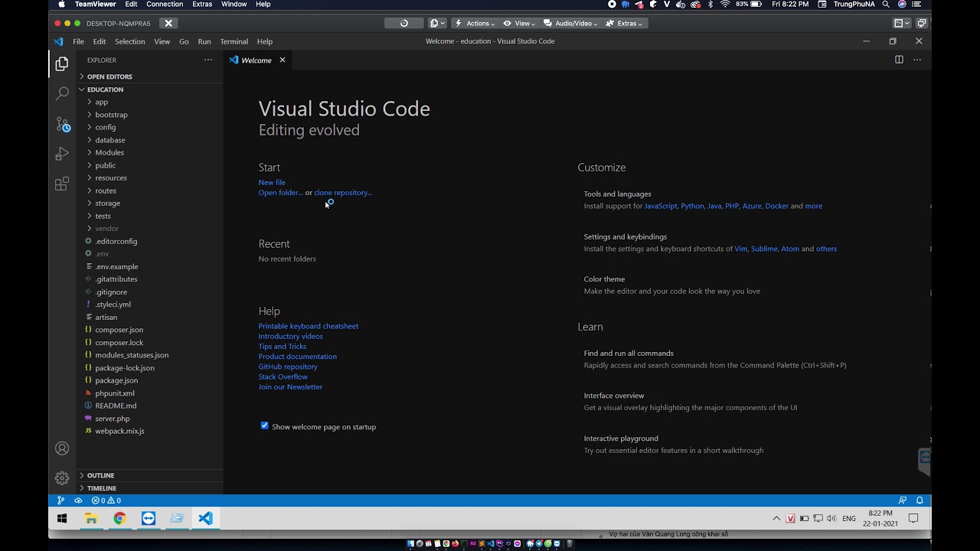Click the cloud icon in the status bar
This screenshot has height=551, width=980.
(x=78, y=500)
